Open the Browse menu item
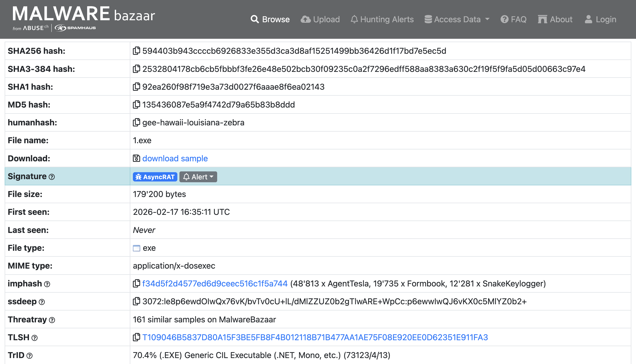 [x=270, y=19]
